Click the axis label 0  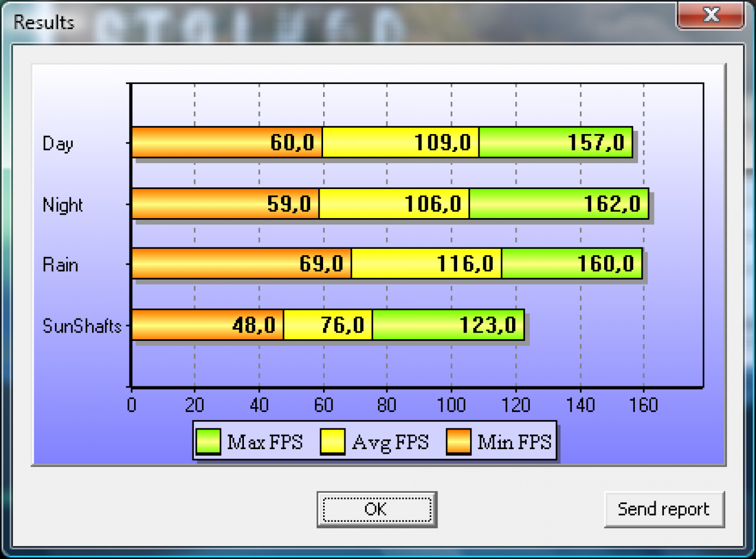click(x=131, y=405)
